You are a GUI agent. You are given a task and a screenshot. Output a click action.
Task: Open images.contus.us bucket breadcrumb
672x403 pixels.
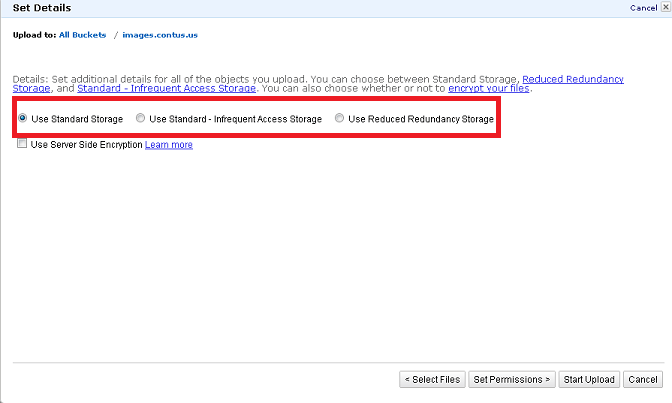(160, 35)
